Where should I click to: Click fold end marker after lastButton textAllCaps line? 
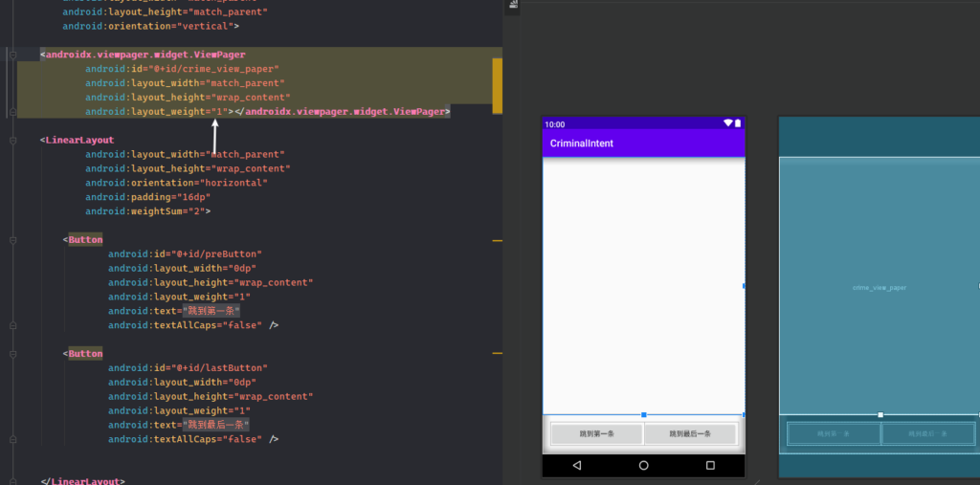tap(12, 439)
